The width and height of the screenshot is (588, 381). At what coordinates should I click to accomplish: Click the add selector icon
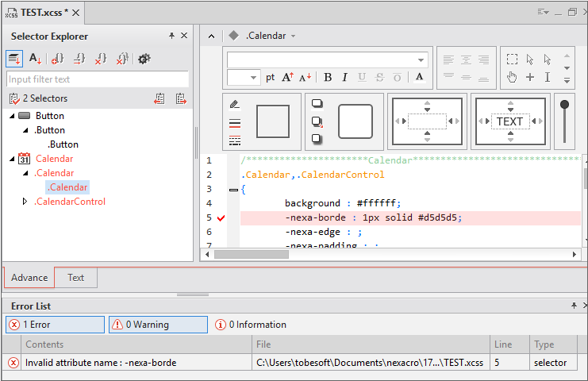tap(57, 59)
